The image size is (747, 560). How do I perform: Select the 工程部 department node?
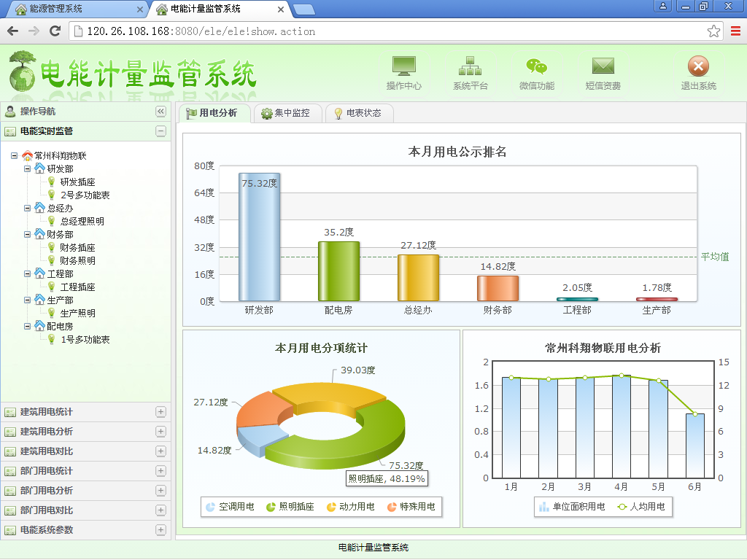[60, 274]
